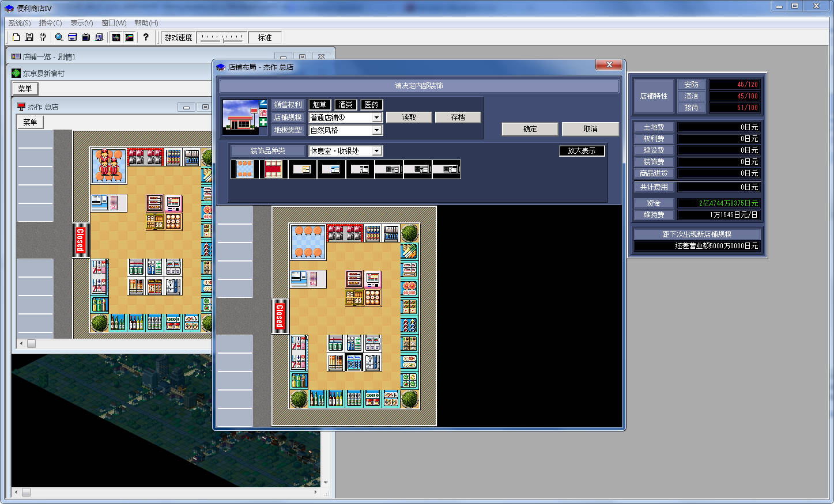Open the help question mark icon
The height and width of the screenshot is (504, 834).
click(146, 37)
